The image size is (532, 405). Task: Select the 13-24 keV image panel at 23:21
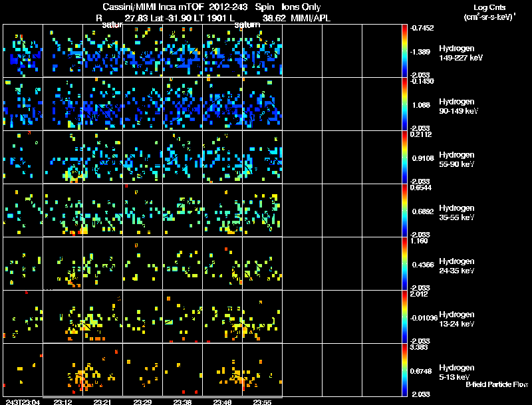point(103,317)
